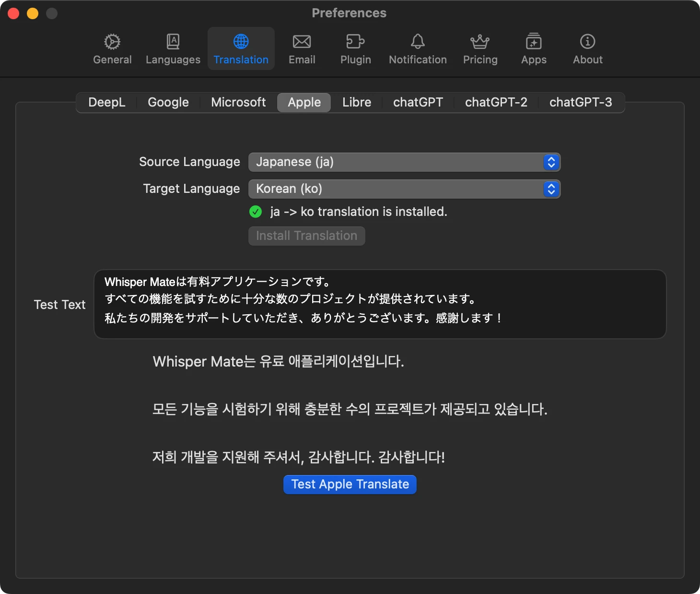The image size is (700, 594).
Task: Click the Test Text label
Action: (59, 305)
